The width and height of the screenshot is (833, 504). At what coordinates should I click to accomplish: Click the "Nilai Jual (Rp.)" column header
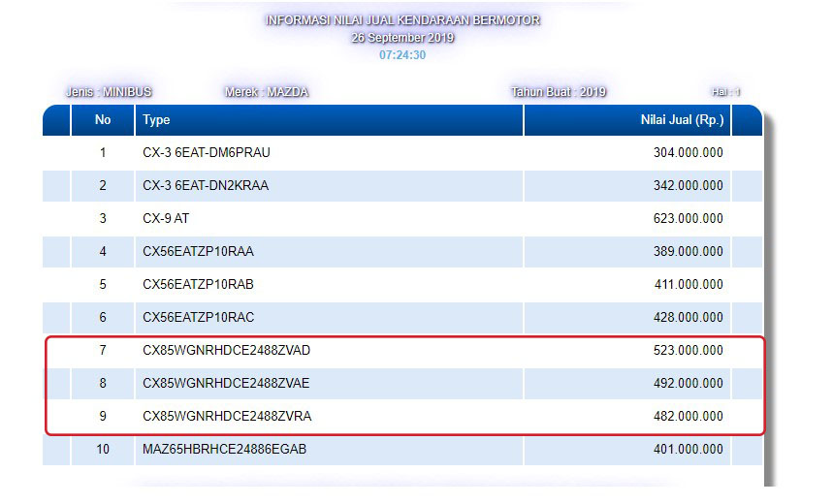(676, 120)
